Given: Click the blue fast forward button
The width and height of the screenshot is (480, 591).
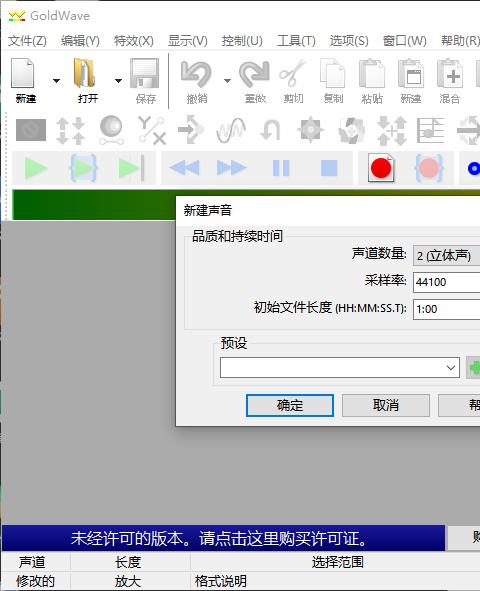Looking at the screenshot, I should tap(231, 168).
